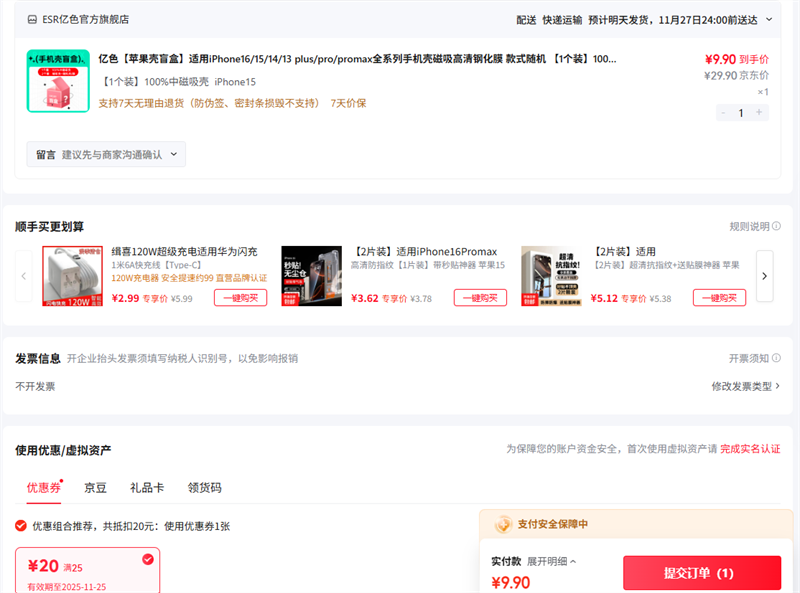
Task: Click 提交订单 to submit the order
Action: click(700, 573)
